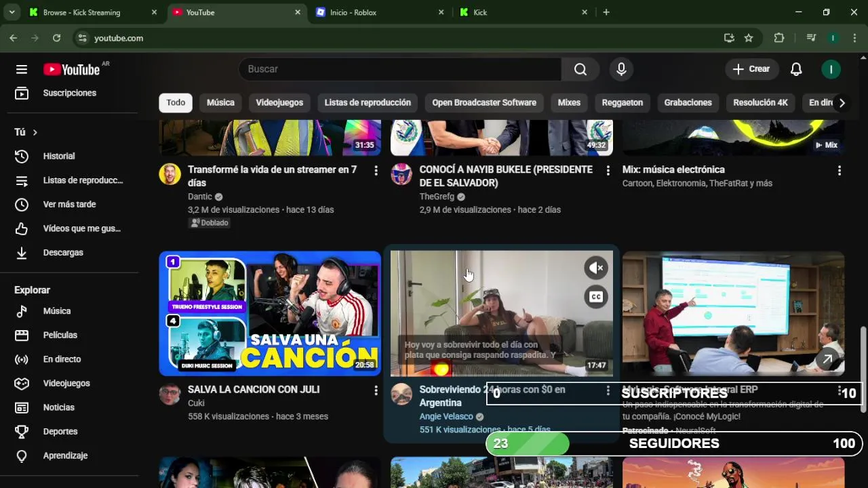
Task: Open the notifications bell
Action: coord(796,69)
